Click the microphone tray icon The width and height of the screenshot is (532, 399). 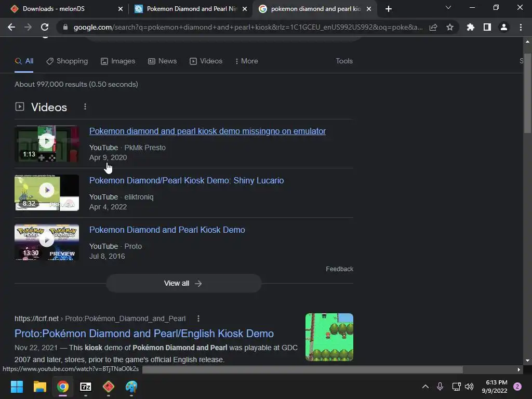point(440,387)
